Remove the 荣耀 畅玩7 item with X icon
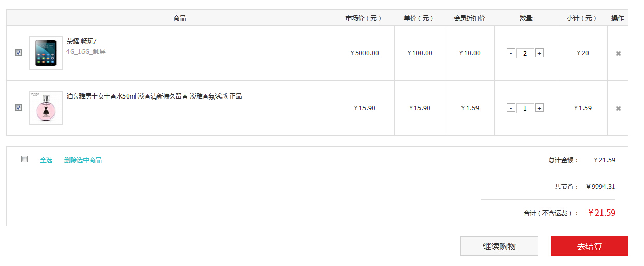 [x=618, y=53]
